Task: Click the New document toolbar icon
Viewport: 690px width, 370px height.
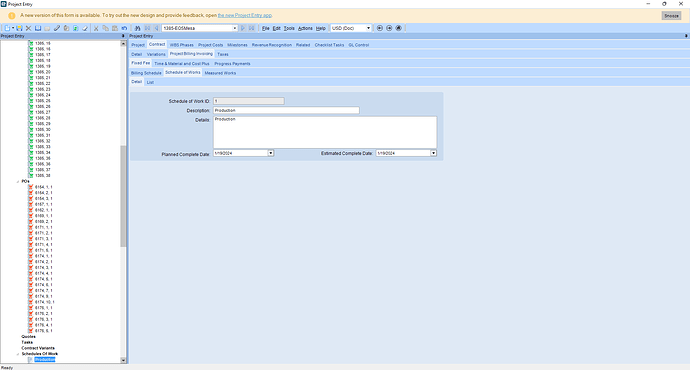Action: coord(7,28)
